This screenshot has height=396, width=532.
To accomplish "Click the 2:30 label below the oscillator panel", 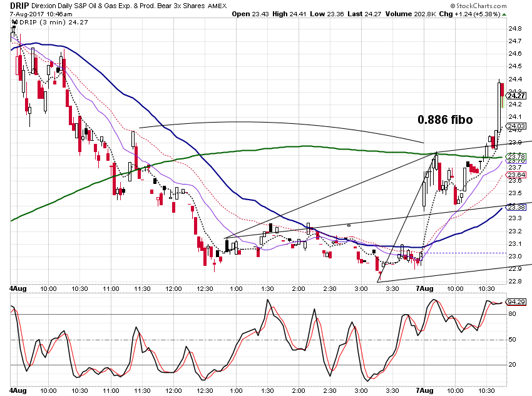I will (330, 391).
